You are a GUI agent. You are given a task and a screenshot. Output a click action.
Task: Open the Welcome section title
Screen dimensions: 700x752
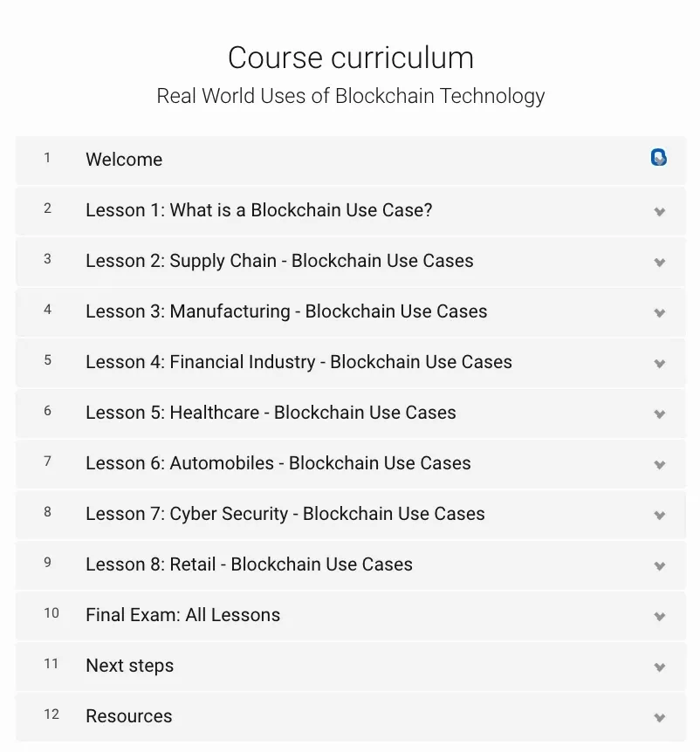(x=124, y=160)
